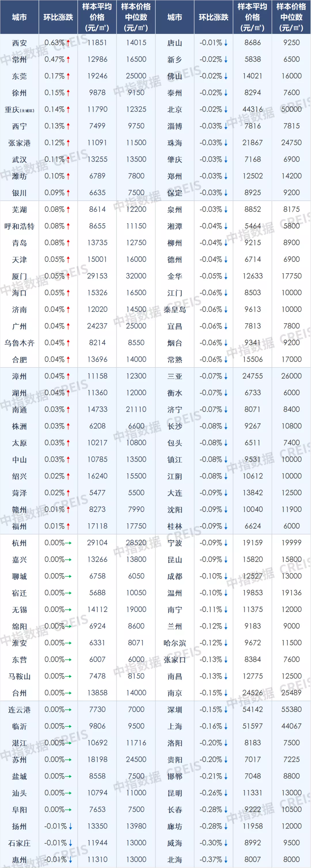311x868 pixels.
Task: Click 惠州's average price 11310
Action: tap(97, 860)
